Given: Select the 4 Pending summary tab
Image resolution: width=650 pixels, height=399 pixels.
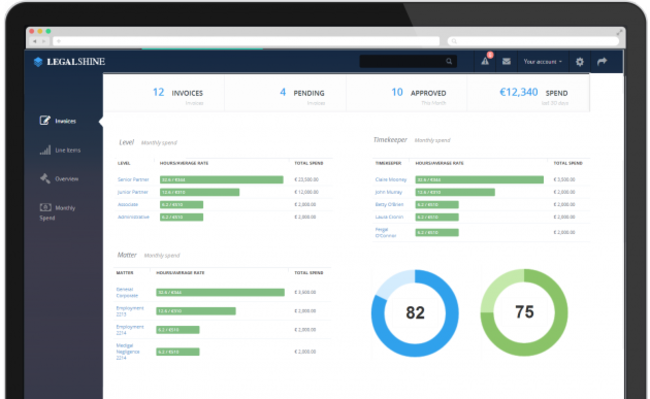Looking at the screenshot, I should pos(285,93).
